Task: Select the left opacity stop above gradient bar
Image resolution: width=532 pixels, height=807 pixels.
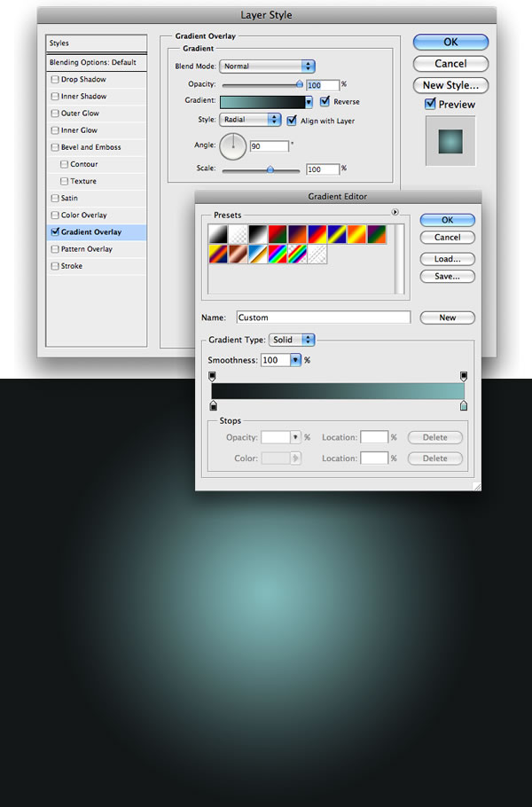Action: 213,376
